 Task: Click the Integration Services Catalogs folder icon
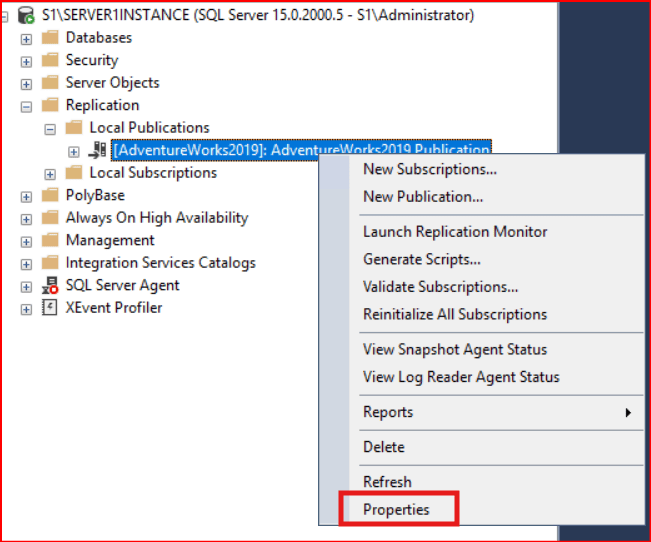50,263
